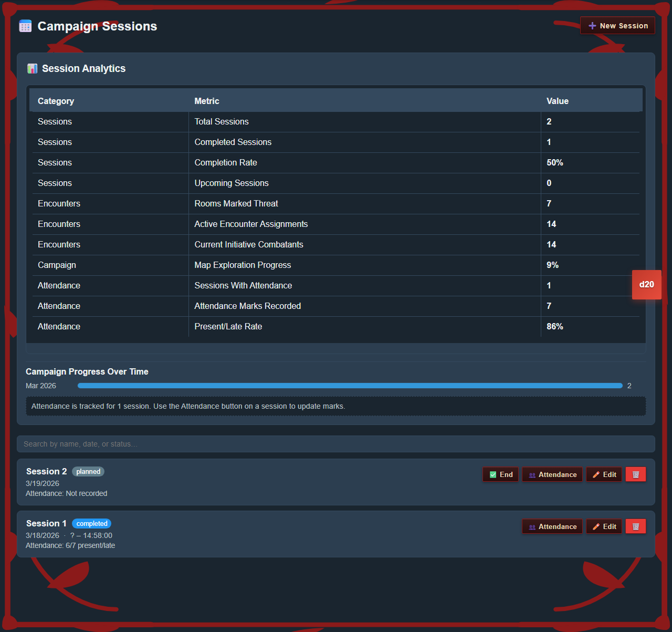Select the completed badge on Session 1
Viewport: 672px width, 632px height.
[x=91, y=523]
